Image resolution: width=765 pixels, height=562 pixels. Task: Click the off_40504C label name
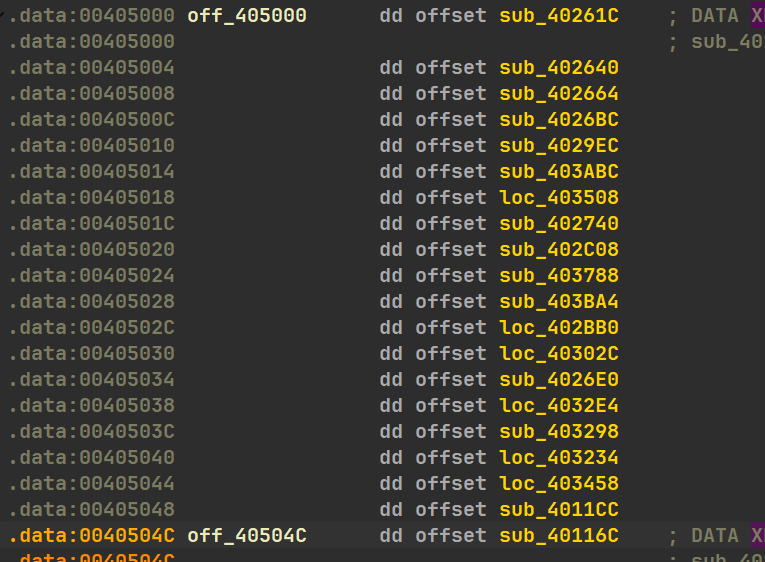point(247,536)
